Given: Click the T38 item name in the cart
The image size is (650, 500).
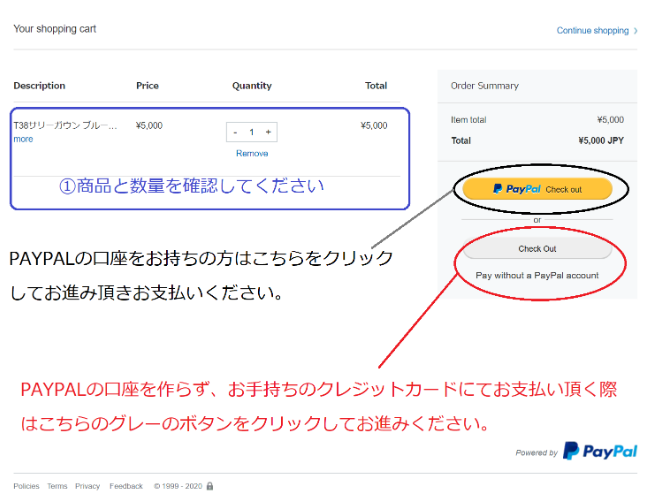Looking at the screenshot, I should pyautogui.click(x=64, y=126).
